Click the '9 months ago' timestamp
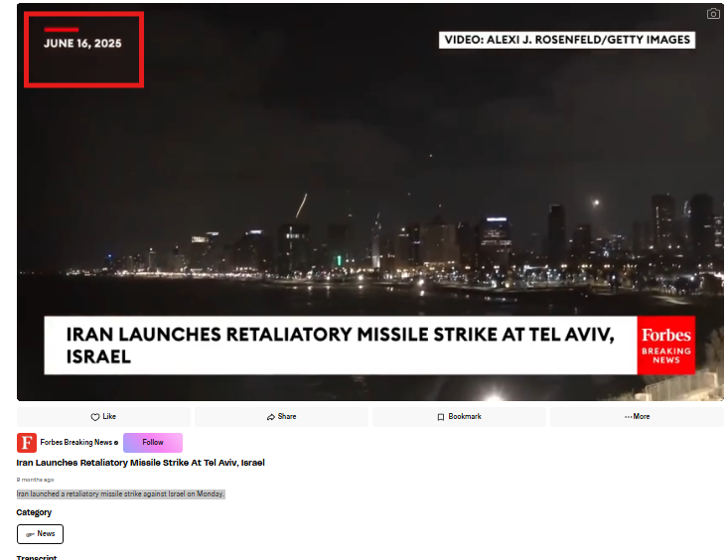Screen dimensions: 728x560 pyautogui.click(x=35, y=480)
